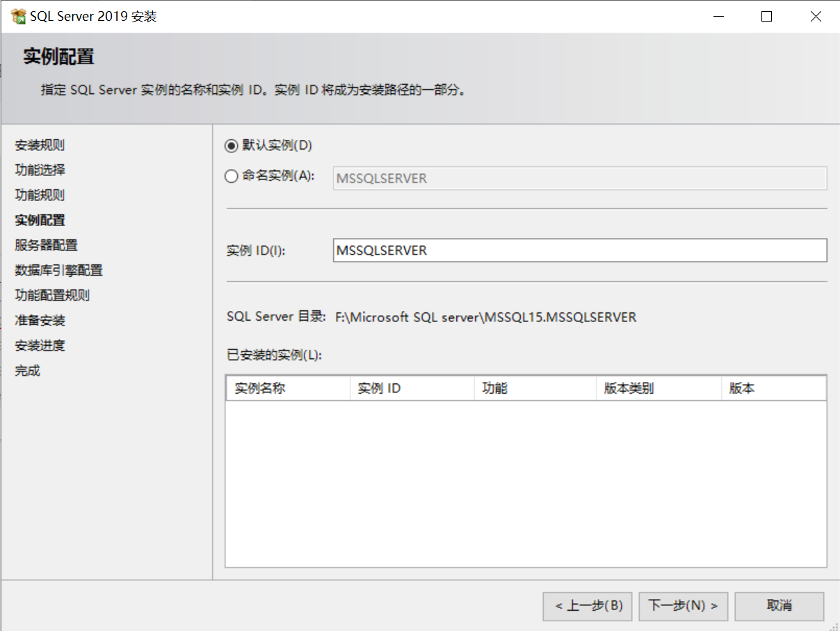Image resolution: width=840 pixels, height=631 pixels.
Task: Click the 服务器配置 step in sidebar
Action: click(47, 246)
